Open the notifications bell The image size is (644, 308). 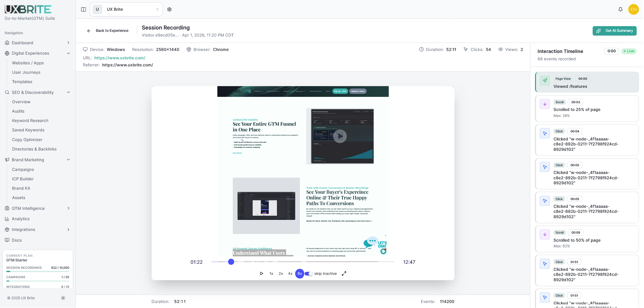coord(620,9)
